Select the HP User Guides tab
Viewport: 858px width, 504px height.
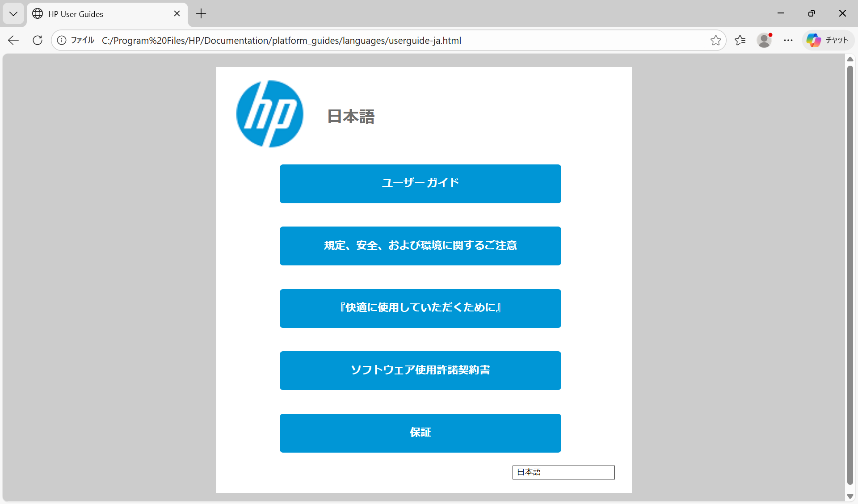coord(98,14)
